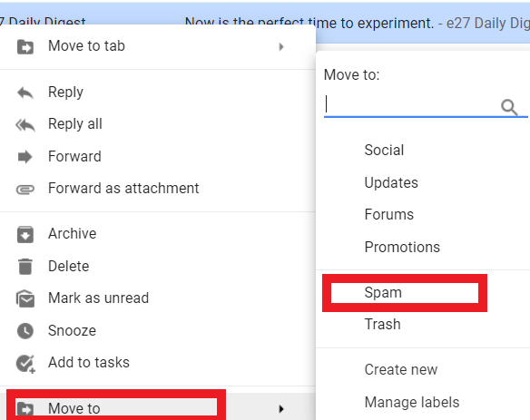Click the Mark as unread envelope icon
This screenshot has width=530, height=420.
click(x=25, y=298)
